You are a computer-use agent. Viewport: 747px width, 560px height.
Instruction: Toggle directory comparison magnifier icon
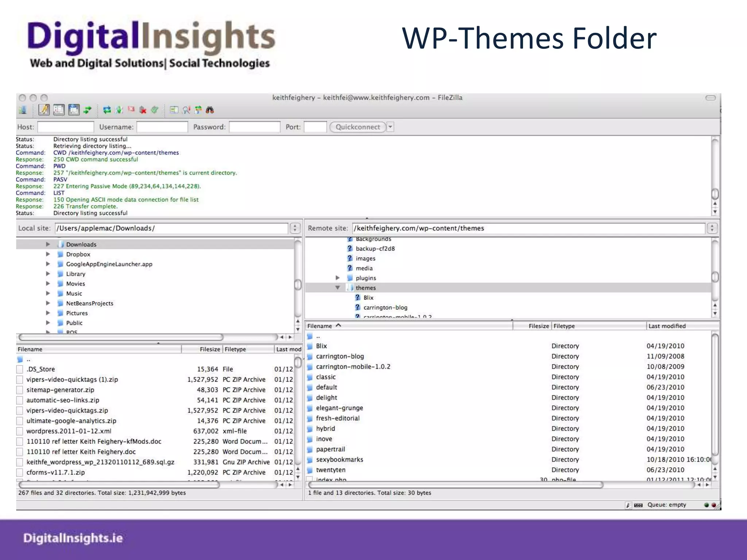pos(186,110)
